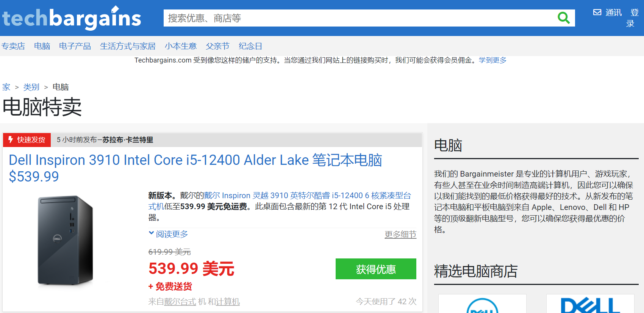Click the 通讯 envelope icon

(x=597, y=13)
